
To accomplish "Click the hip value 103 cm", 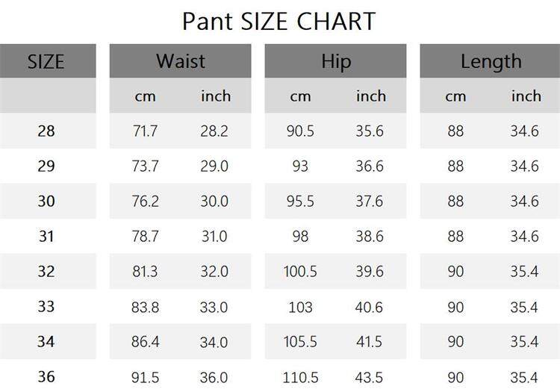I will point(300,307).
